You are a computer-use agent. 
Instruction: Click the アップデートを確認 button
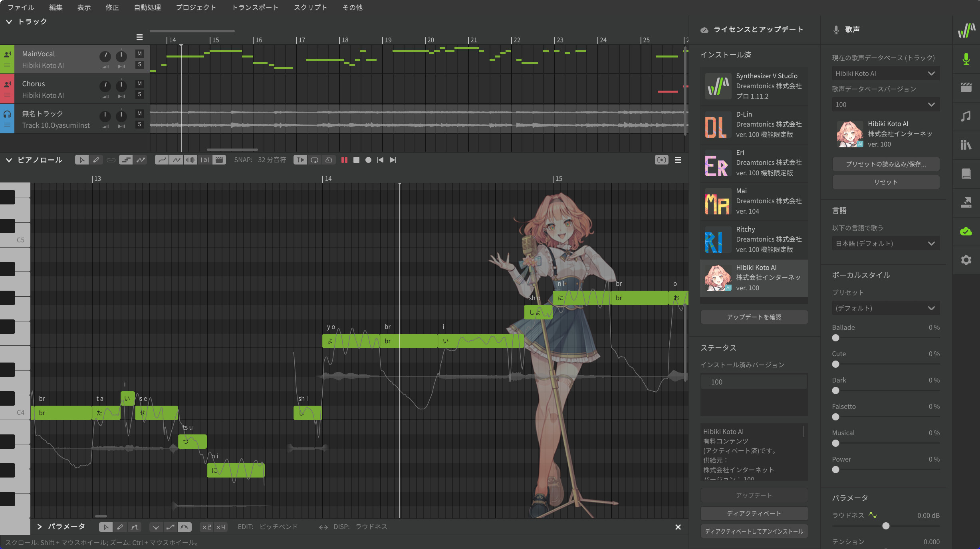click(x=754, y=317)
